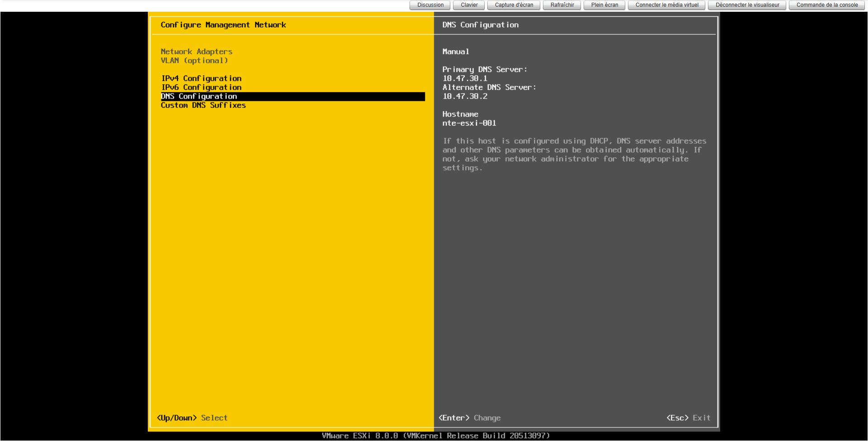Click the <Esc> Exit hint
The width and height of the screenshot is (868, 441).
(689, 418)
